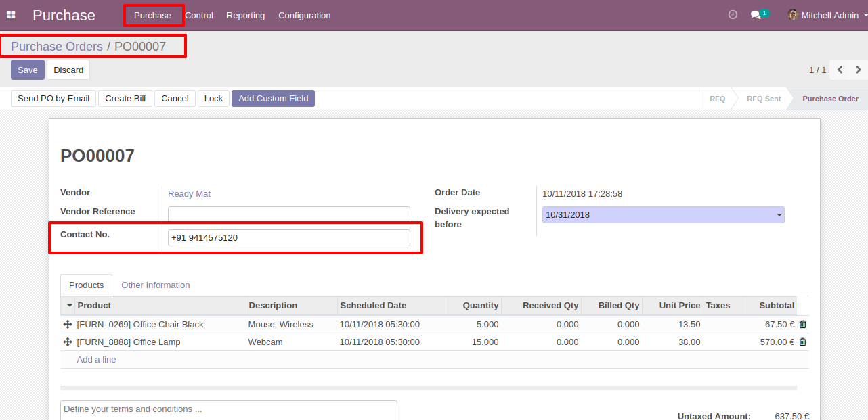Click Add a line link
The height and width of the screenshot is (420, 868).
(96, 360)
